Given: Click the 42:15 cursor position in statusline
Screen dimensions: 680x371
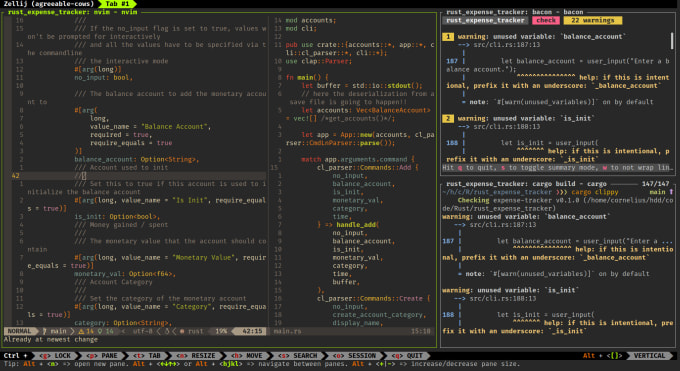Looking at the screenshot, I should [252, 331].
